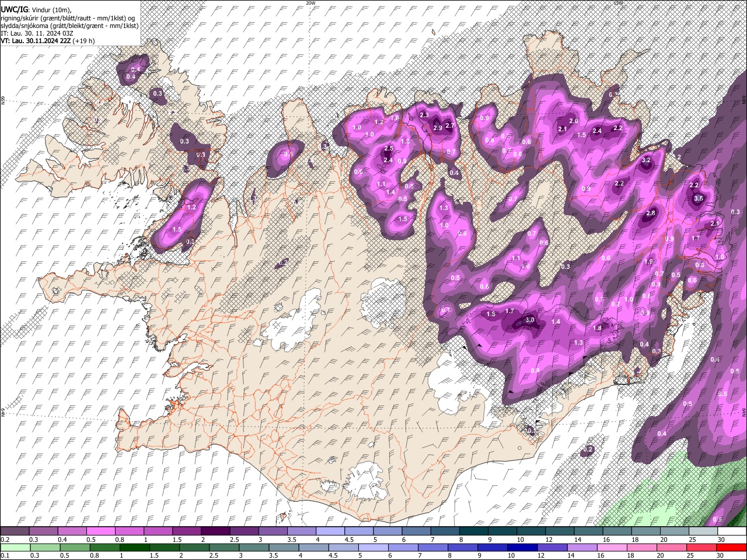Viewport: 747px width, 560px height.
Task: Select the rigning/skúrir legend description line
Action: coord(68,18)
